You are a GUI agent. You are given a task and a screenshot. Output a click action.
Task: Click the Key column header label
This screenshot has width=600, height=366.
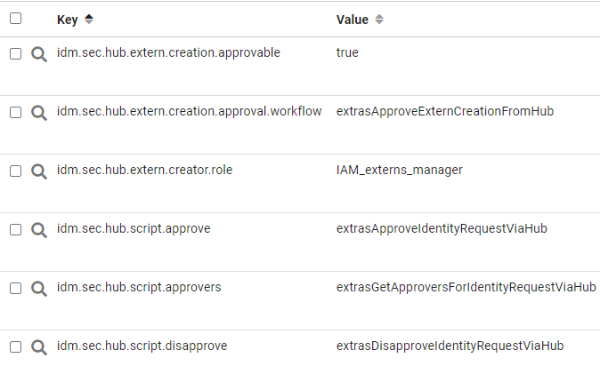point(67,20)
